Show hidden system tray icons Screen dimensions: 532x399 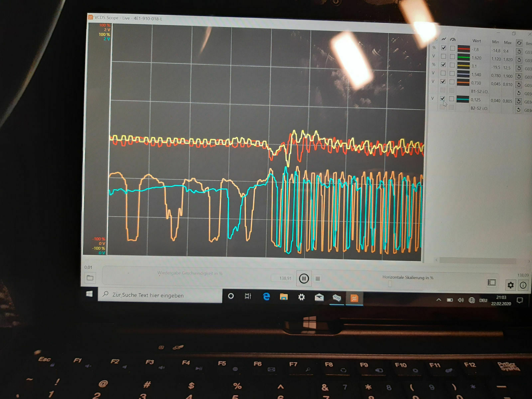pyautogui.click(x=439, y=300)
